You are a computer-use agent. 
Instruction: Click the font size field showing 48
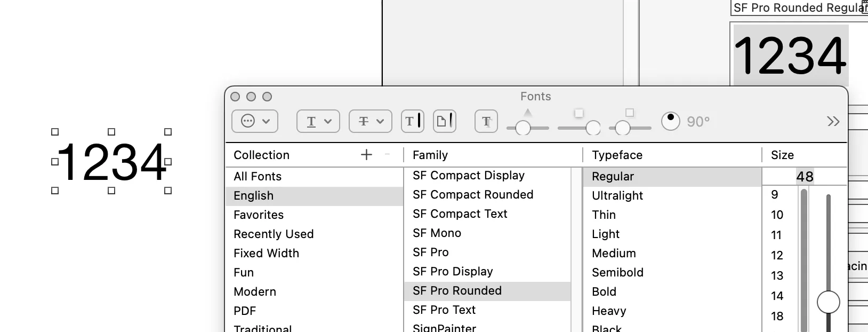pos(805,177)
